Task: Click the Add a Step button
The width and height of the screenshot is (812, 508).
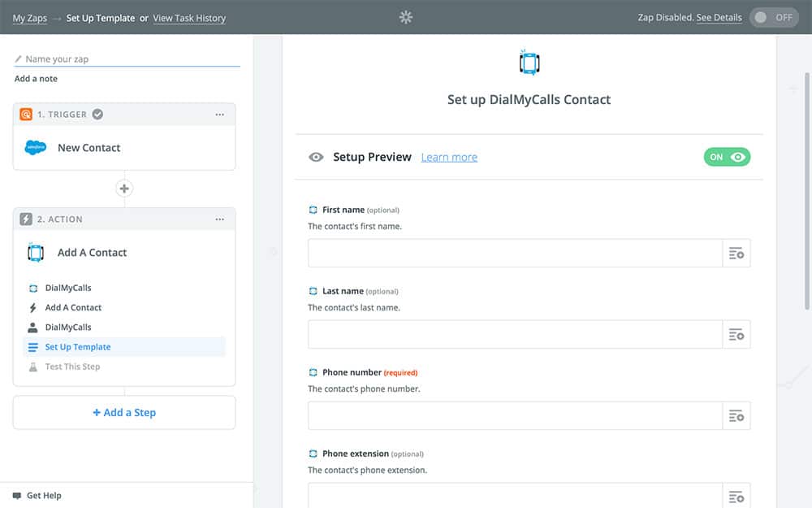Action: [124, 413]
